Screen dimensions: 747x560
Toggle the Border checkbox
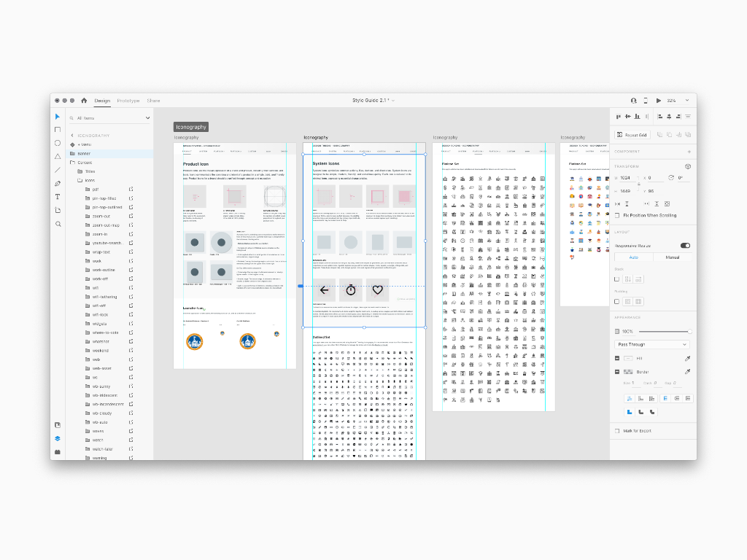pos(617,371)
